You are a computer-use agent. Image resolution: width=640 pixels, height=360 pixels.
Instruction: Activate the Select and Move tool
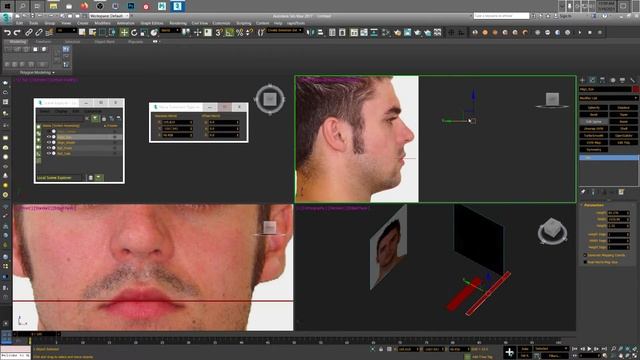[x=124, y=33]
